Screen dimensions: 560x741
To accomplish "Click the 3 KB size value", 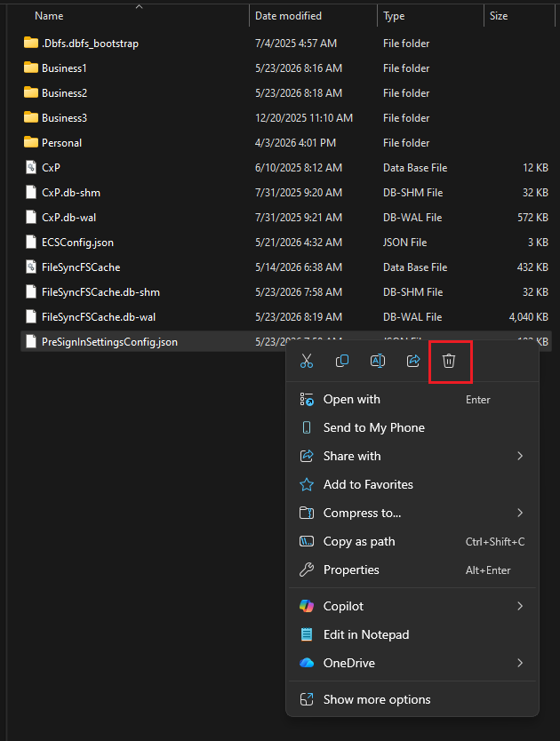I will coord(538,242).
